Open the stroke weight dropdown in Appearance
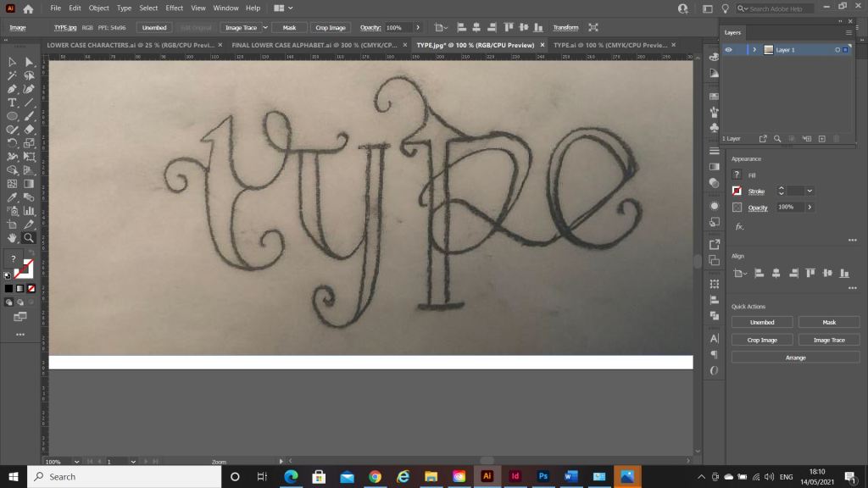 click(810, 191)
